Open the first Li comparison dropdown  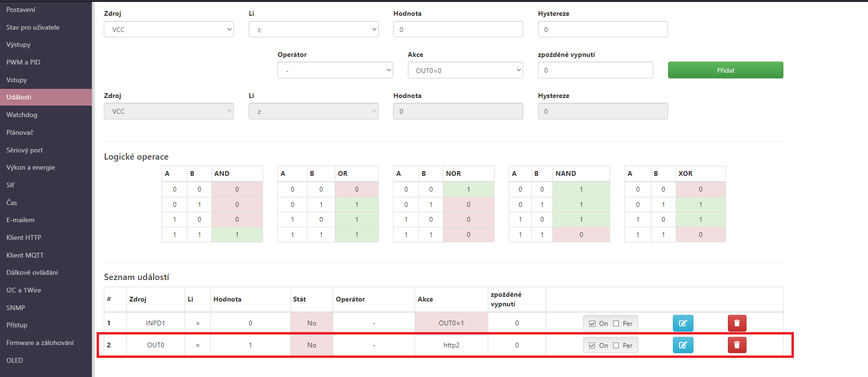(x=313, y=30)
